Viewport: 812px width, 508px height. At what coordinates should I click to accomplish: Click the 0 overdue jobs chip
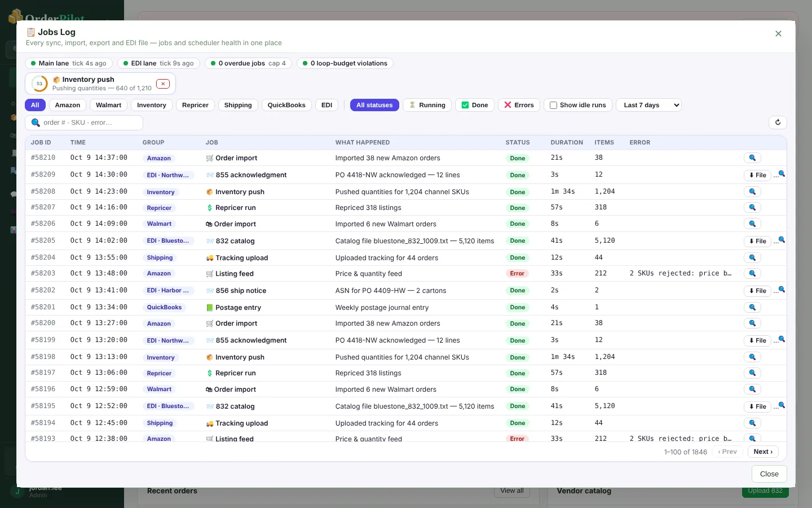click(248, 63)
